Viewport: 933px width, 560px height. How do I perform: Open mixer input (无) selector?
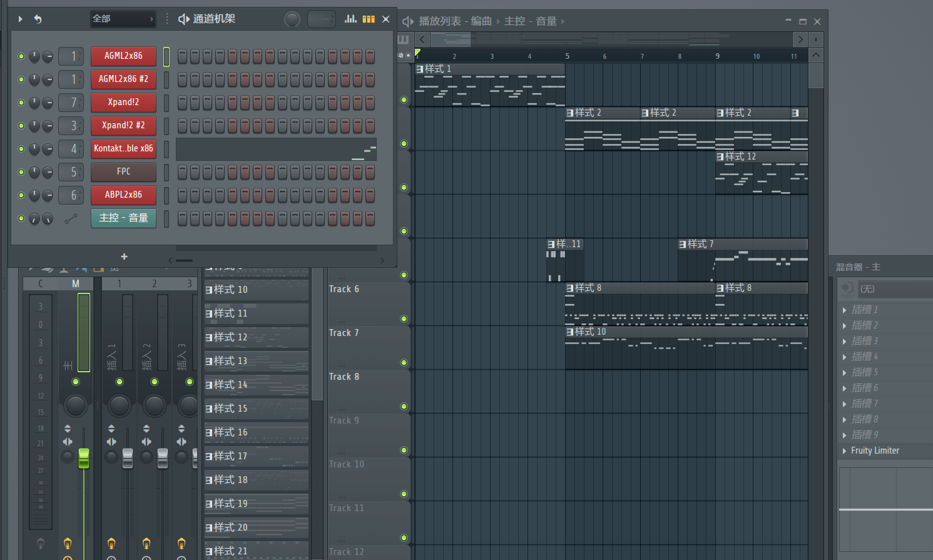click(895, 289)
